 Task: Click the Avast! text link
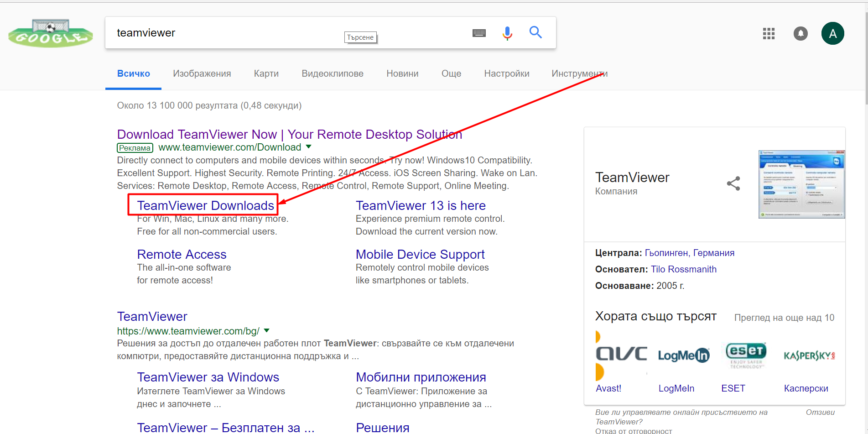(608, 388)
